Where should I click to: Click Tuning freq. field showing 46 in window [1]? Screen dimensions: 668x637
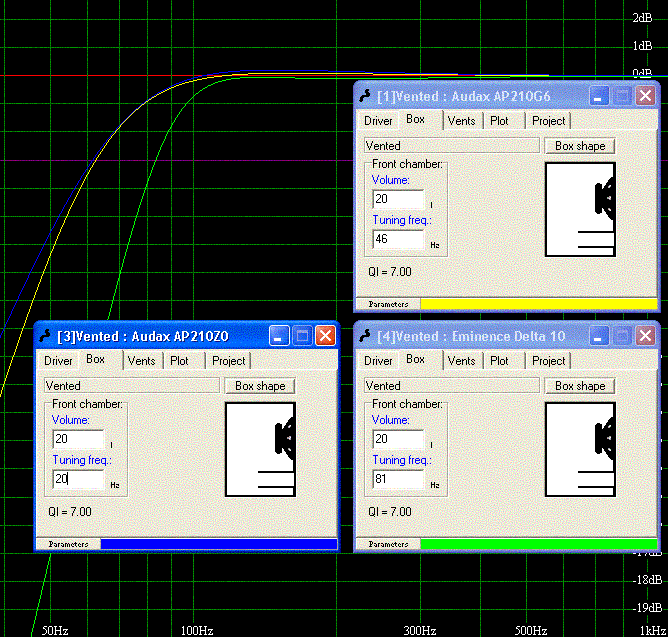coord(398,239)
